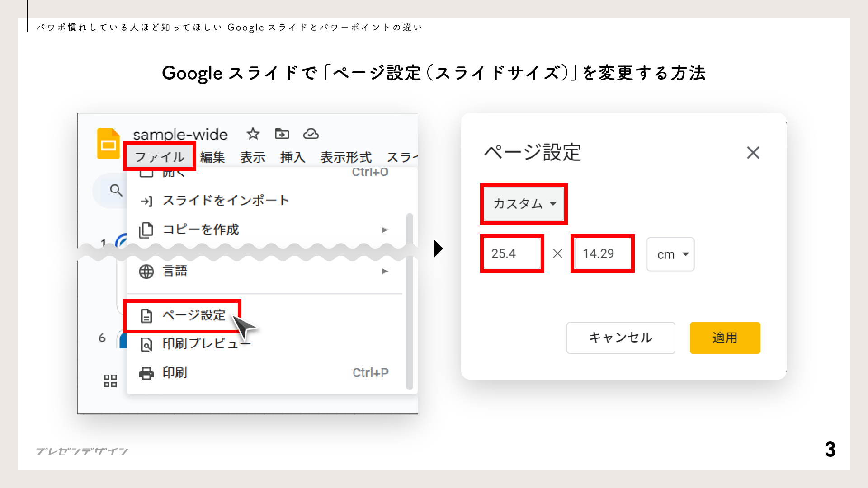Star the sample-wide presentation

253,134
